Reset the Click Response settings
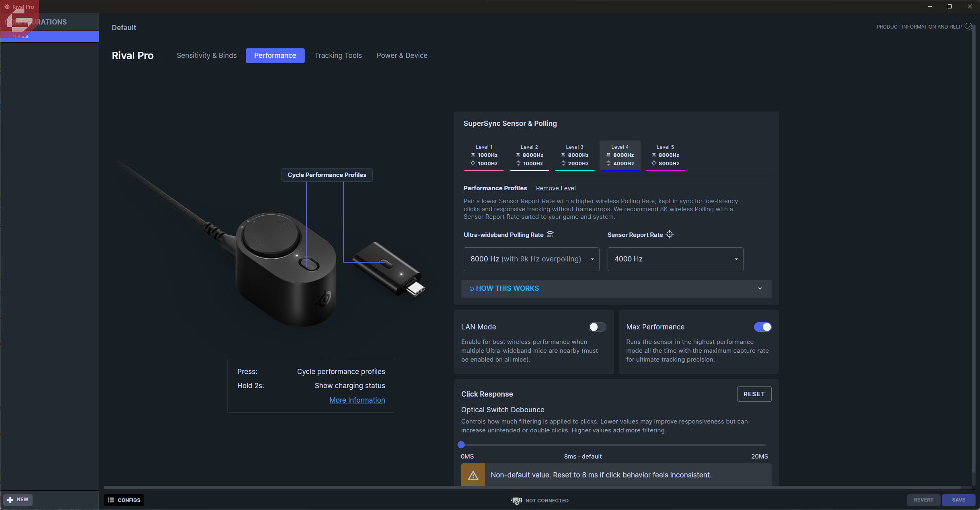Screen dimensions: 980x510 (754, 394)
